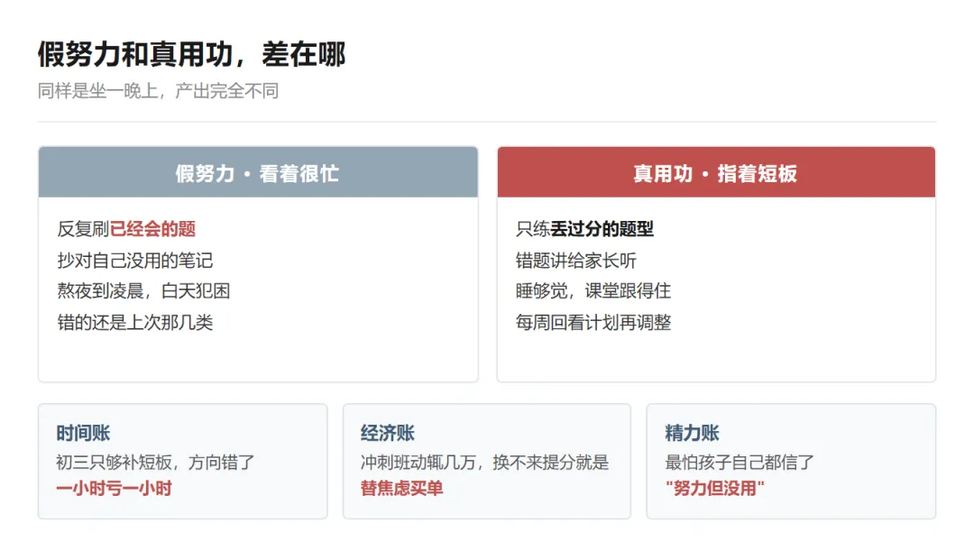Click the line 反复刷已经会的题
The height and width of the screenshot is (560, 974).
[x=127, y=229]
